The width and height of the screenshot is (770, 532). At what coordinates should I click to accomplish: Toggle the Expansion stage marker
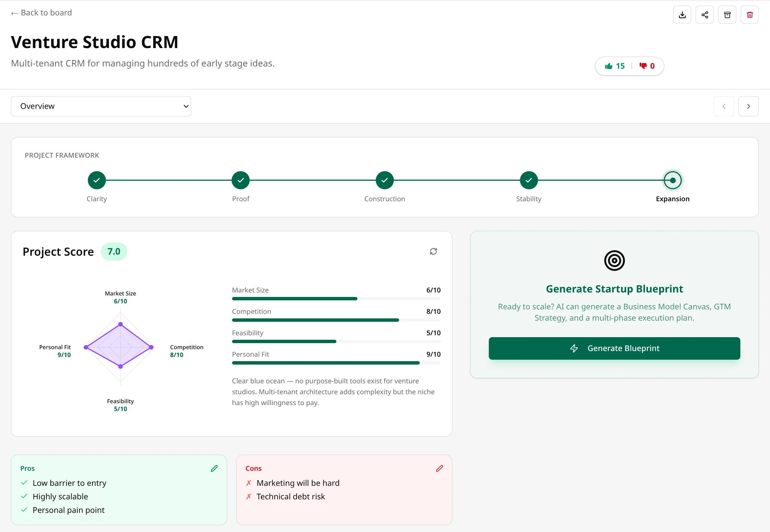[672, 180]
